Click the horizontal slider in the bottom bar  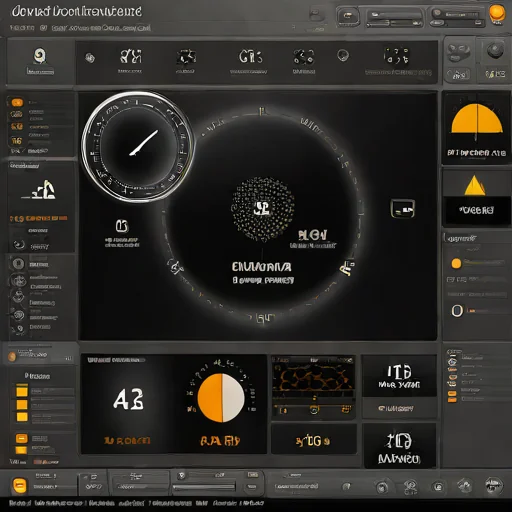[x=204, y=487]
